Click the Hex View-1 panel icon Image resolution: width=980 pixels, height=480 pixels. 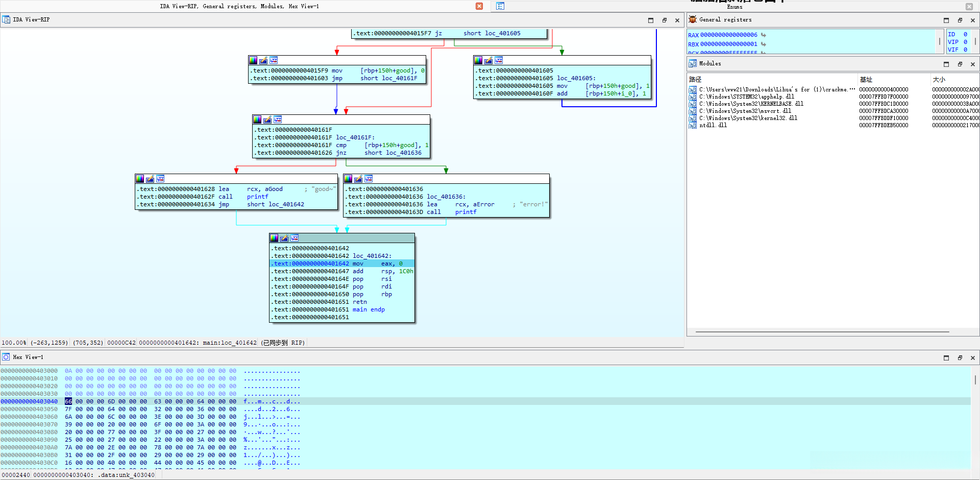tap(6, 357)
